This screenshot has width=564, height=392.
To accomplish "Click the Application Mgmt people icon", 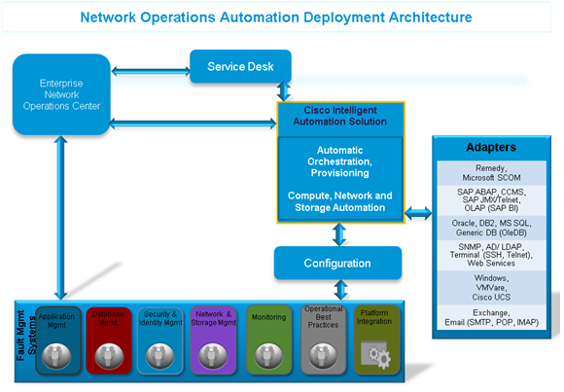I will 56,356.
